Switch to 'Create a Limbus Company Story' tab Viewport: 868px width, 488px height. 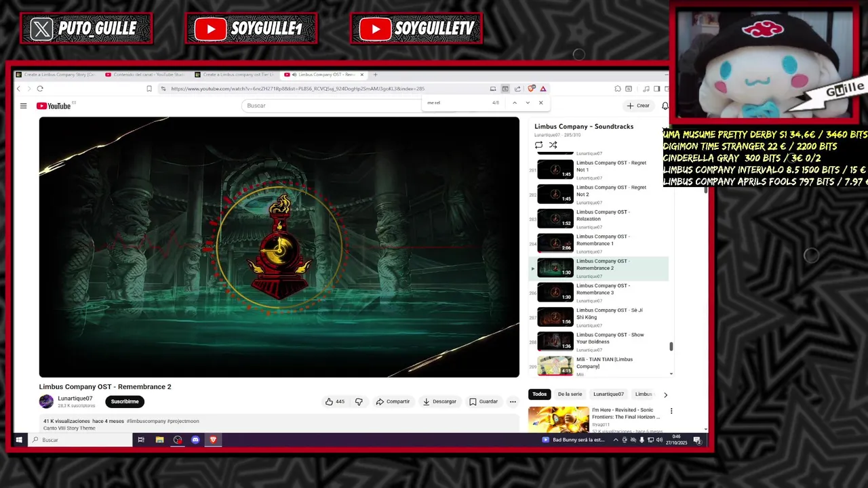57,75
